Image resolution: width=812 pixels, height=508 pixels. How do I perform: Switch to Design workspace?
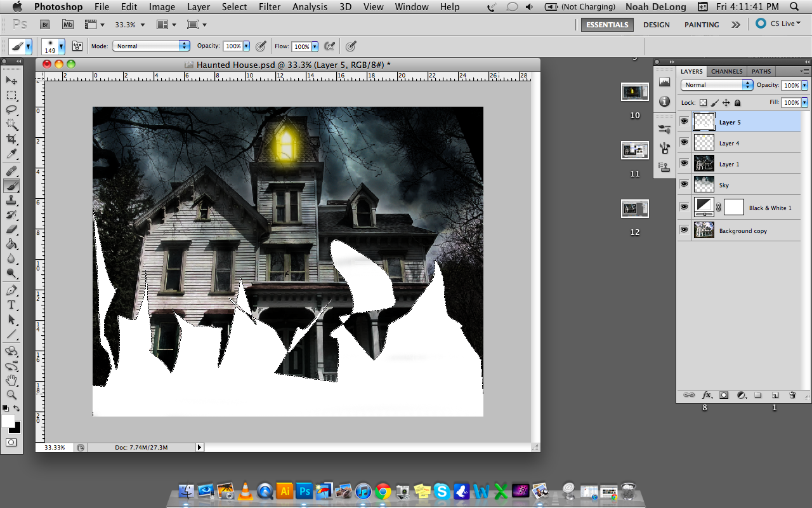pos(656,25)
